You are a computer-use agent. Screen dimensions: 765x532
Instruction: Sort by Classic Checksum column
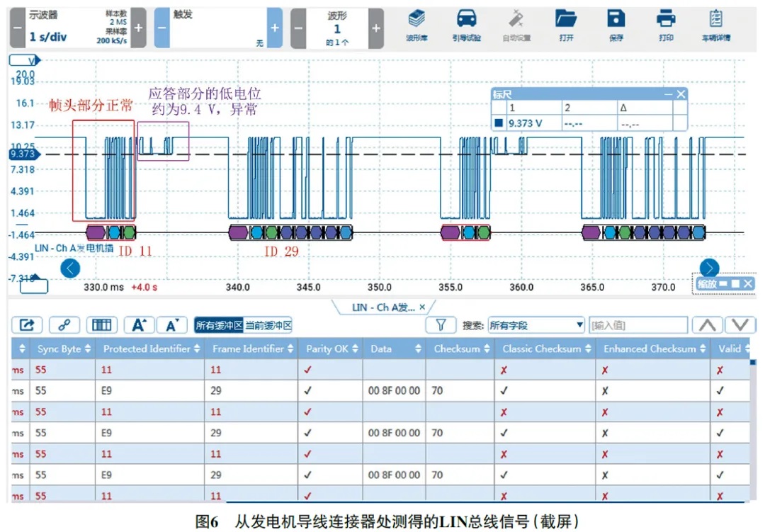pos(546,349)
